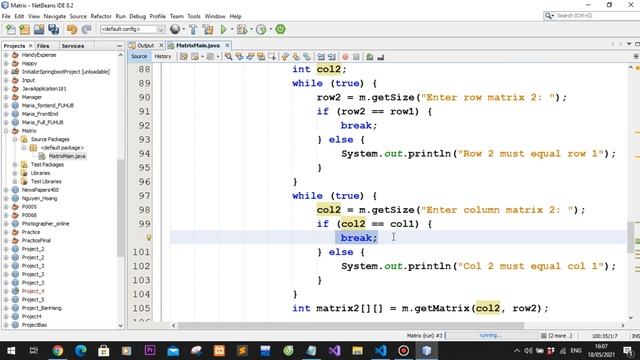Close the Projects panel tab

pyautogui.click(x=30, y=46)
